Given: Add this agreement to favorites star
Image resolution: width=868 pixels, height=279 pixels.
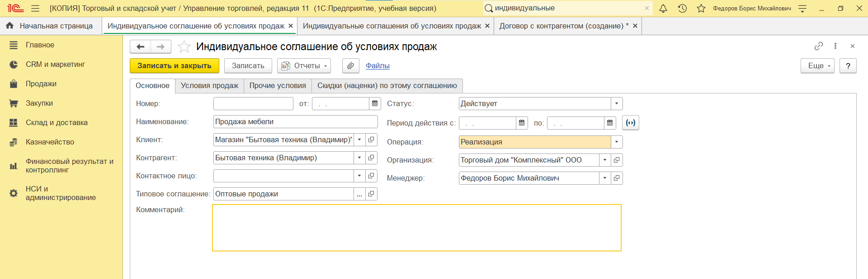Looking at the screenshot, I should point(184,46).
